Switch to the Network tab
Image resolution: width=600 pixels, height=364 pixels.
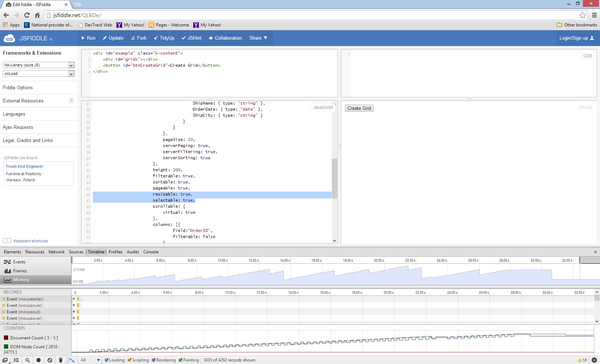[x=56, y=252]
